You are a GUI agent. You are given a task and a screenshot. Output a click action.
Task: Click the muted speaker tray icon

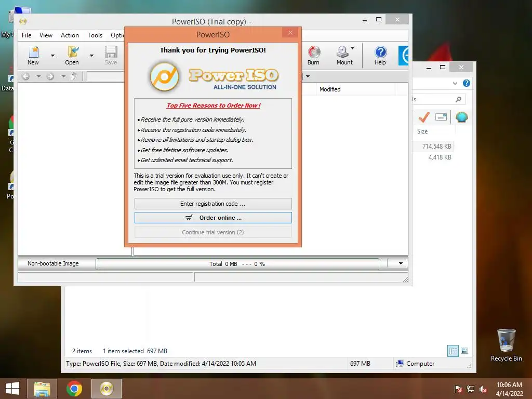(483, 389)
